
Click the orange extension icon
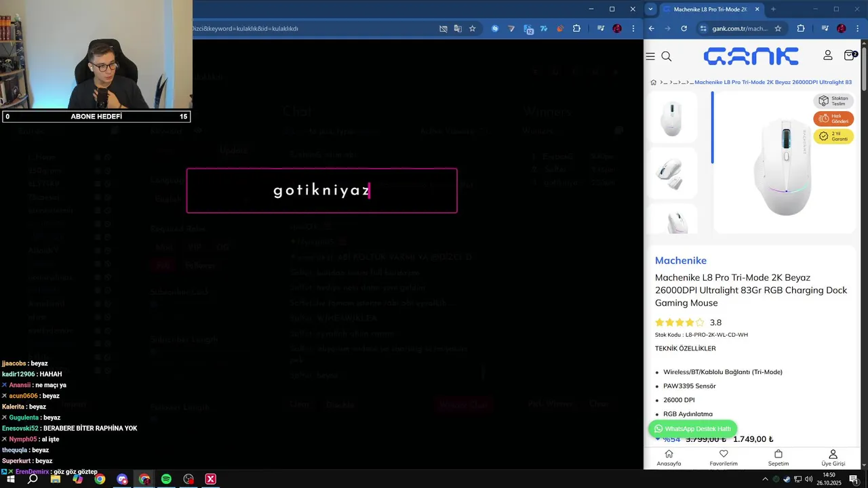point(560,28)
